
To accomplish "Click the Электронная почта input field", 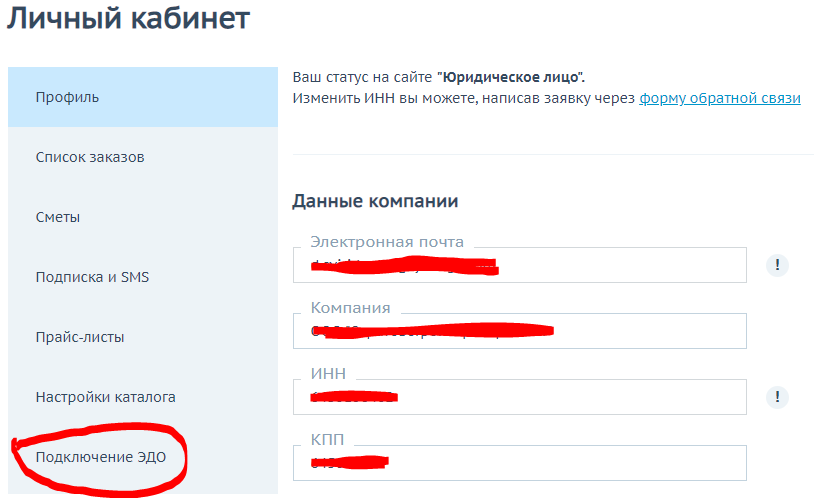I will click(x=520, y=265).
